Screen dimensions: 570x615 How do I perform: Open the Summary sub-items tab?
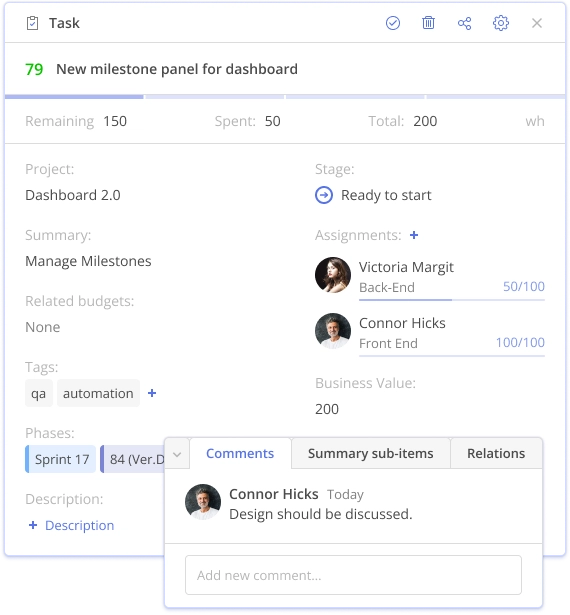[x=371, y=453]
